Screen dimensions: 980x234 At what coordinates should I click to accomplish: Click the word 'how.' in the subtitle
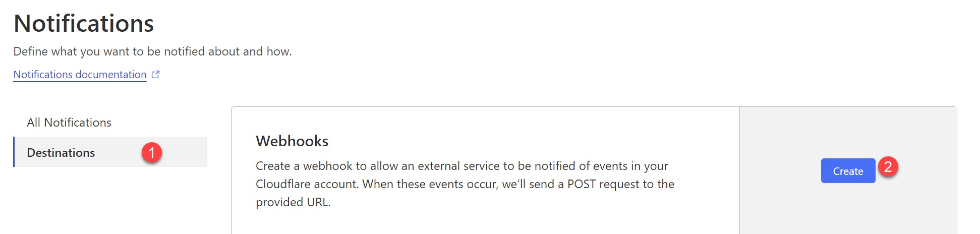pyautogui.click(x=279, y=51)
